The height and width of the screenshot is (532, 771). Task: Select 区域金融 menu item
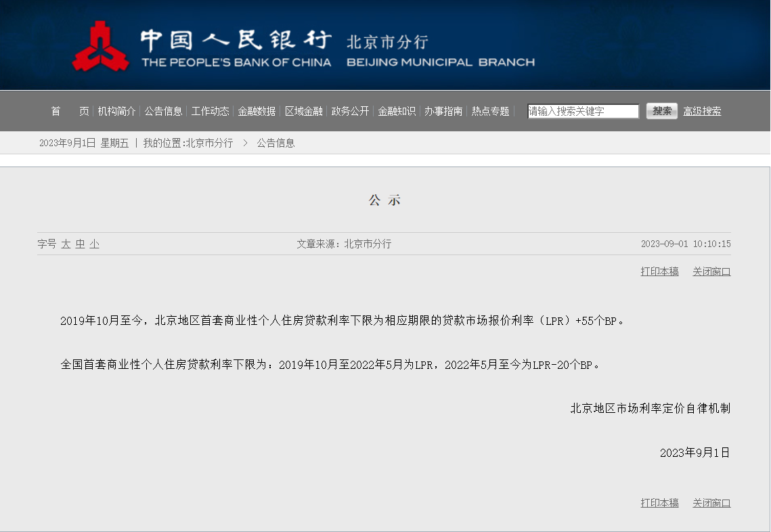[x=303, y=111]
